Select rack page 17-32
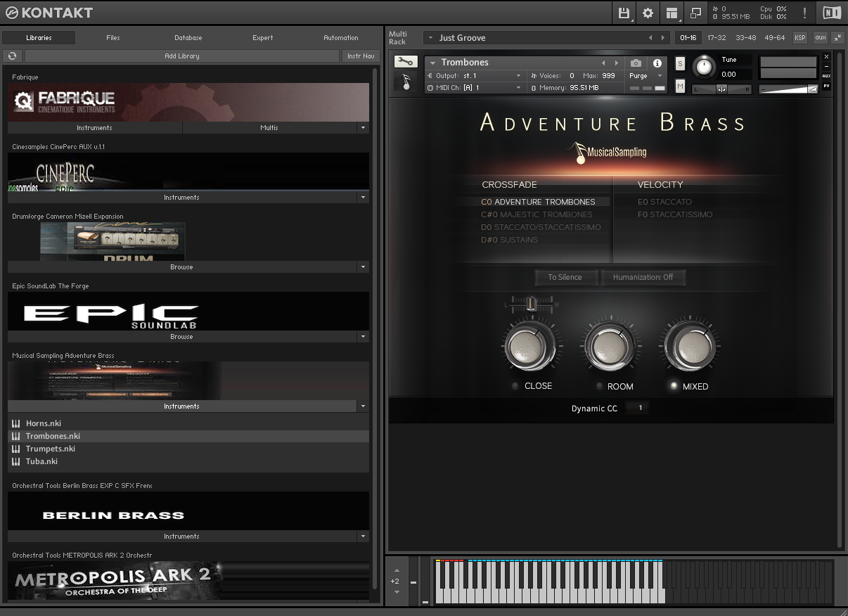The height and width of the screenshot is (616, 848). click(x=717, y=38)
